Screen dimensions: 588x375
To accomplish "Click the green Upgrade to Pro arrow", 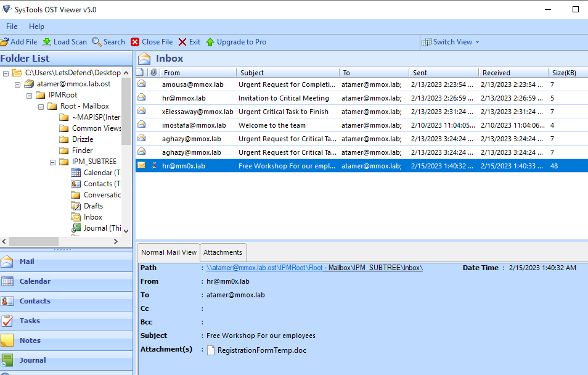I will click(210, 42).
